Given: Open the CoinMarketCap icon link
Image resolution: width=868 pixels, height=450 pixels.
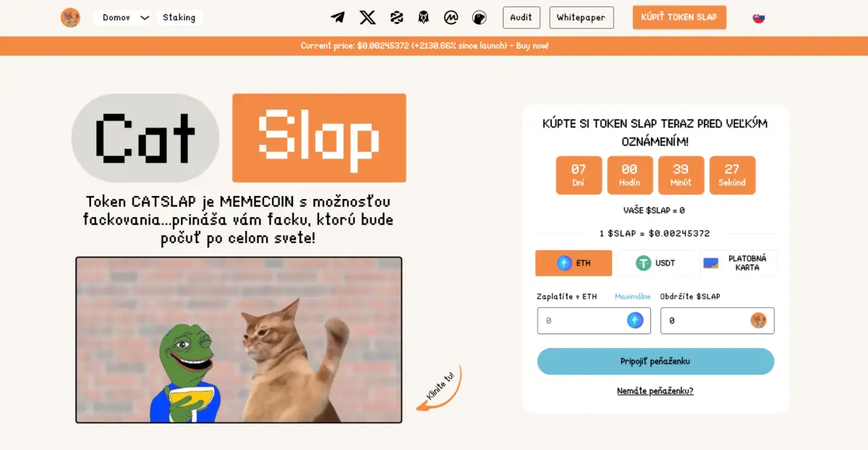Looking at the screenshot, I should (451, 17).
